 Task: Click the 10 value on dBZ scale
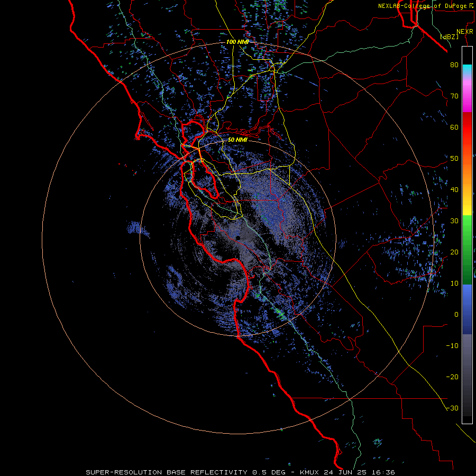[x=454, y=283]
